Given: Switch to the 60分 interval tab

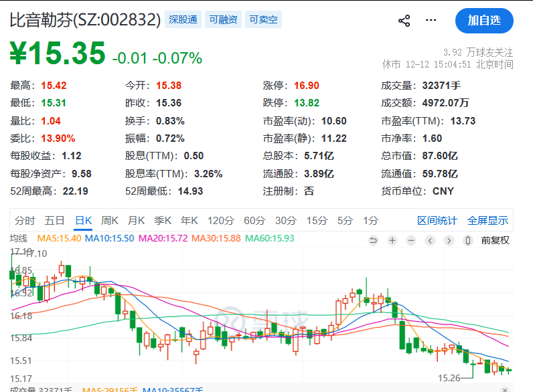Looking at the screenshot, I should point(254,221).
